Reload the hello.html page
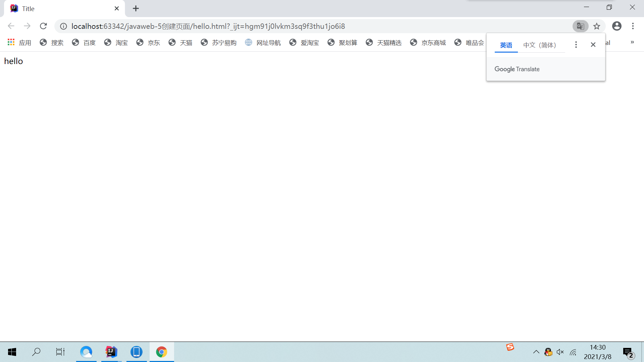This screenshot has height=362, width=644. click(x=43, y=26)
